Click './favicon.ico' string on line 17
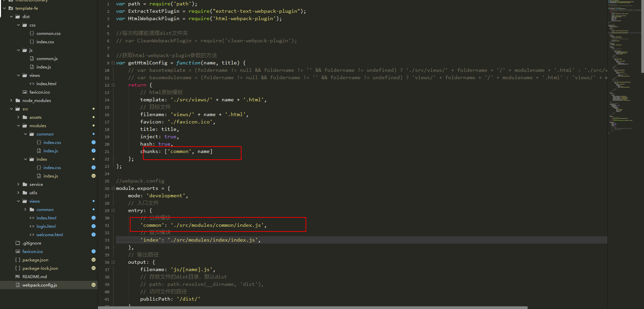 [x=190, y=122]
